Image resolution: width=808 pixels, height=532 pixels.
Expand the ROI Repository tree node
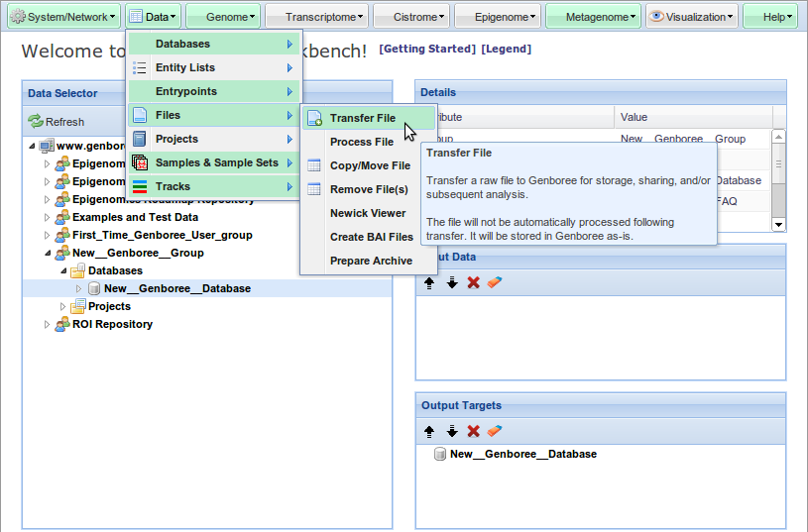tap(47, 325)
